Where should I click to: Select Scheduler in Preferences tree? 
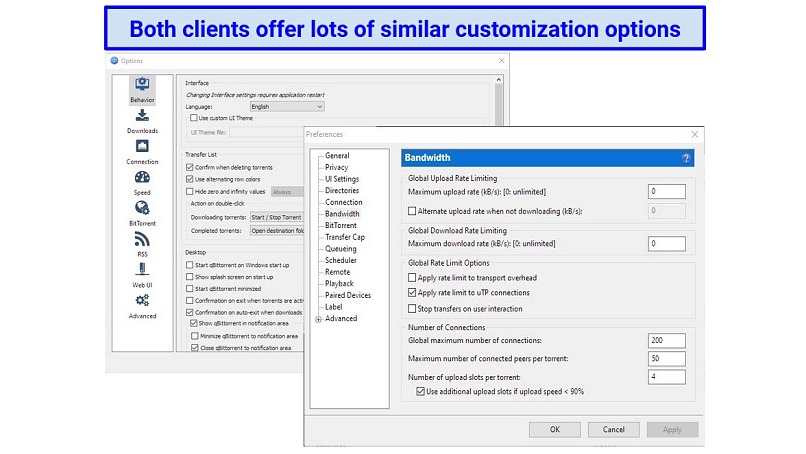point(341,260)
